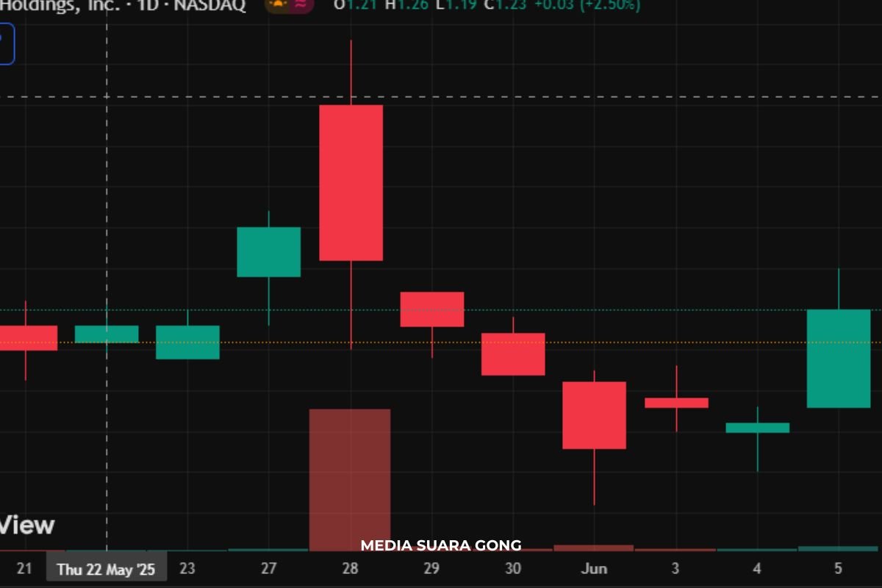882x588 pixels.
Task: Click the orange sun market status icon
Action: [x=279, y=4]
